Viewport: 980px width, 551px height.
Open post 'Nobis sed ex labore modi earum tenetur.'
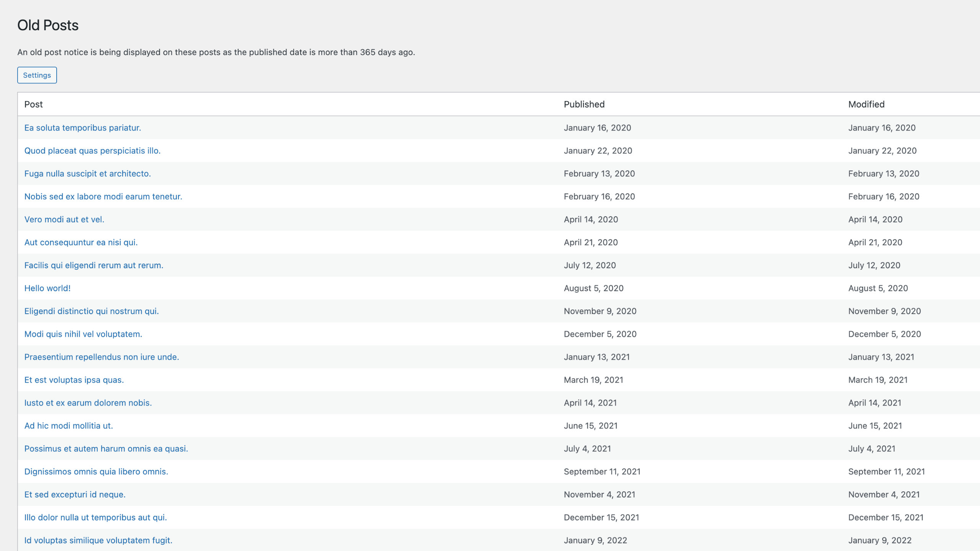tap(103, 197)
